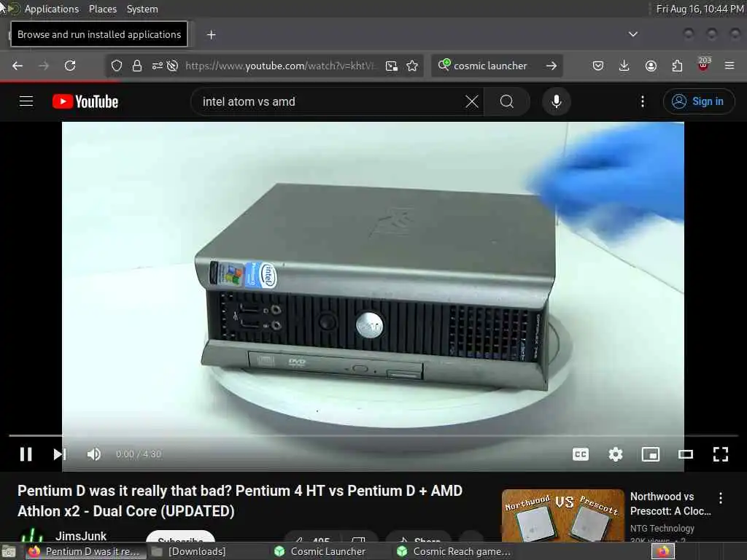
Task: Sign in to YouTube
Action: tap(699, 101)
